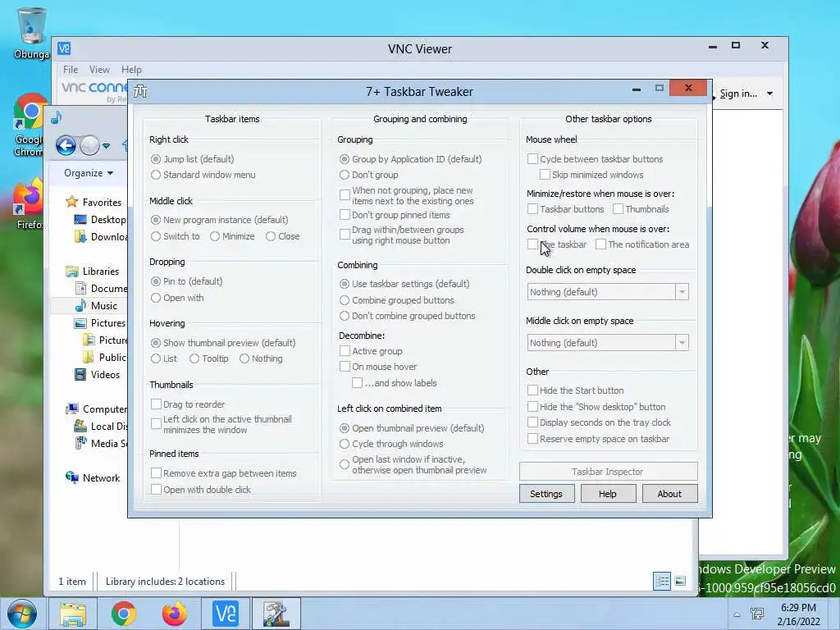This screenshot has height=630, width=840.
Task: Check Drag to reorder thumbnails
Action: [156, 404]
